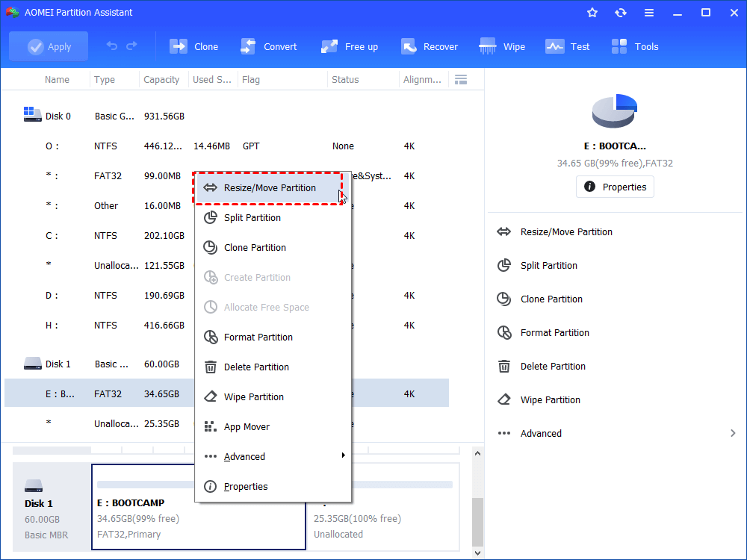Click the refresh icon in the title bar
This screenshot has width=747, height=560.
click(620, 12)
